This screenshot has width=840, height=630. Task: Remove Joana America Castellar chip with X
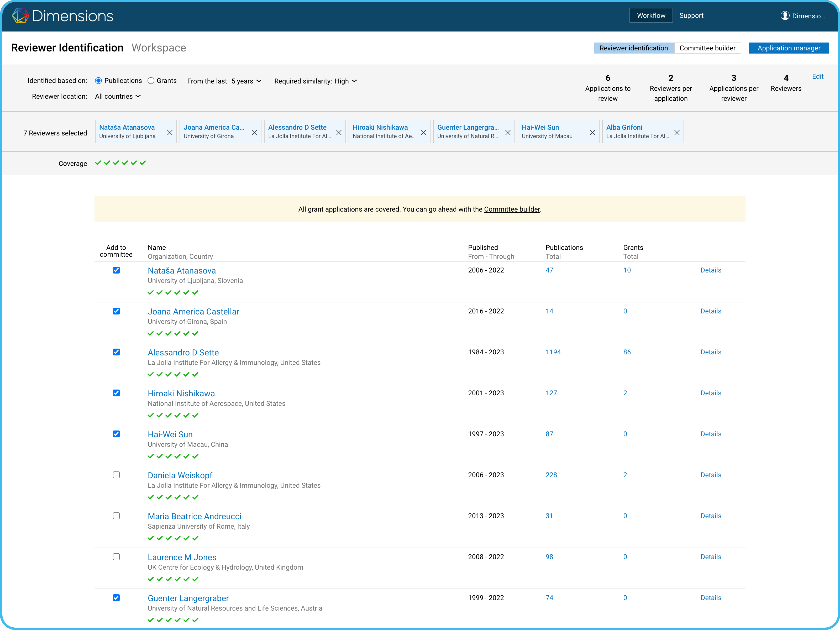click(x=254, y=133)
